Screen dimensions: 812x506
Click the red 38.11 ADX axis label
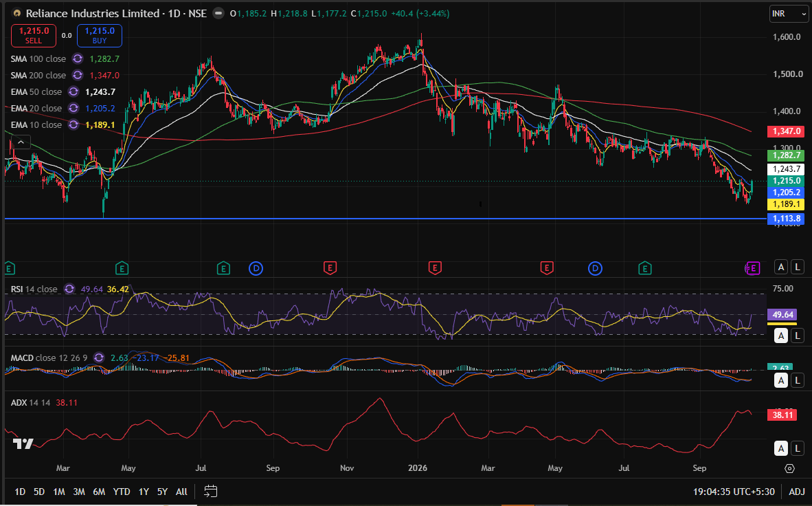pos(782,415)
